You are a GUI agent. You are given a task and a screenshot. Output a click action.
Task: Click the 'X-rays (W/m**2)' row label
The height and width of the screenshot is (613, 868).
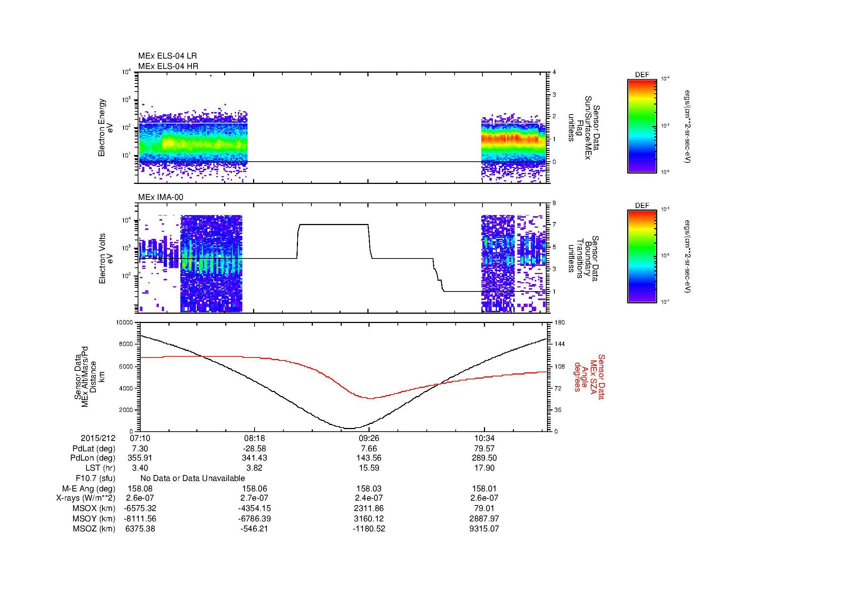tap(85, 498)
